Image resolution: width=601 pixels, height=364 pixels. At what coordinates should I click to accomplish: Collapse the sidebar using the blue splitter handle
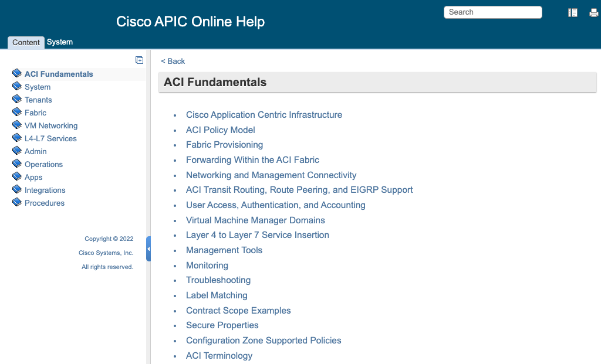[x=148, y=249]
